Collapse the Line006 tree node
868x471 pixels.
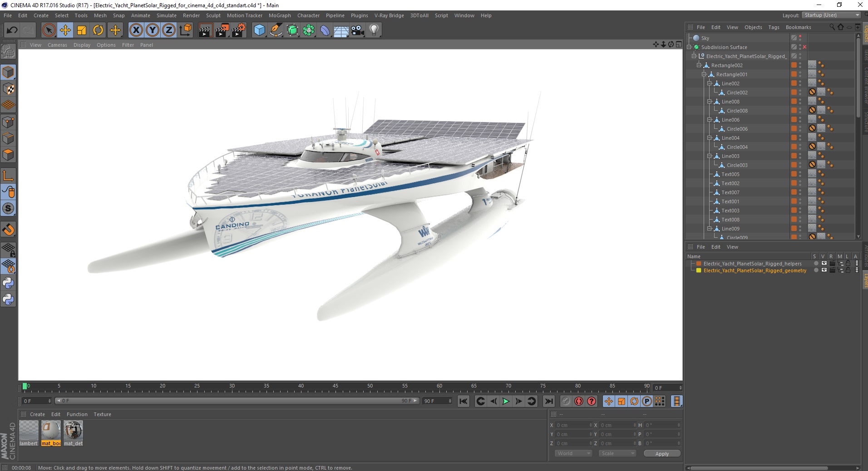point(709,119)
